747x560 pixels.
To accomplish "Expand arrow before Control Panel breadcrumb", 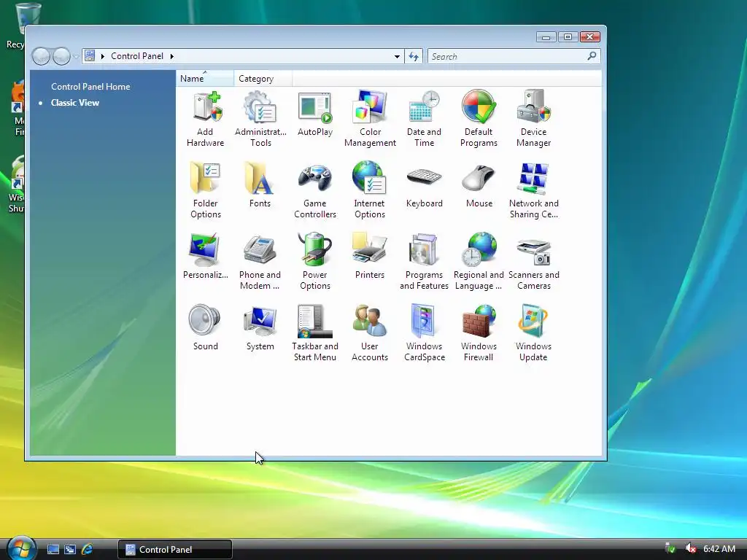I will (x=102, y=56).
